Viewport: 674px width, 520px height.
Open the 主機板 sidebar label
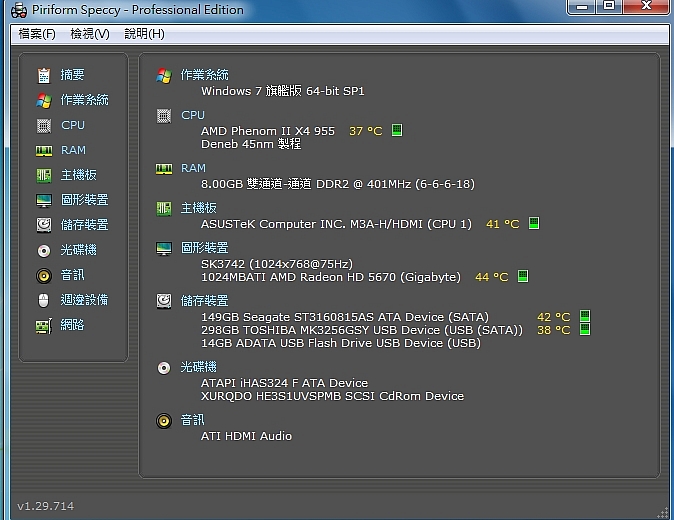(79, 175)
